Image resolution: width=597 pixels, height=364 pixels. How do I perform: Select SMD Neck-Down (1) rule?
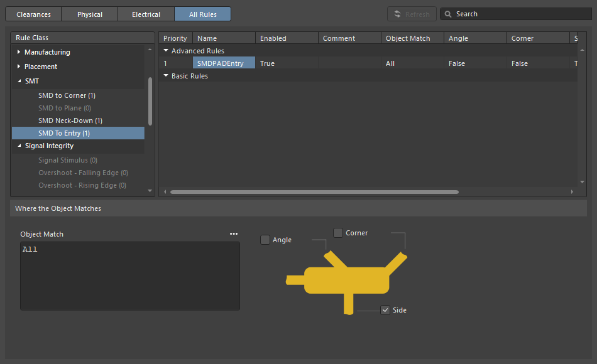pos(70,120)
